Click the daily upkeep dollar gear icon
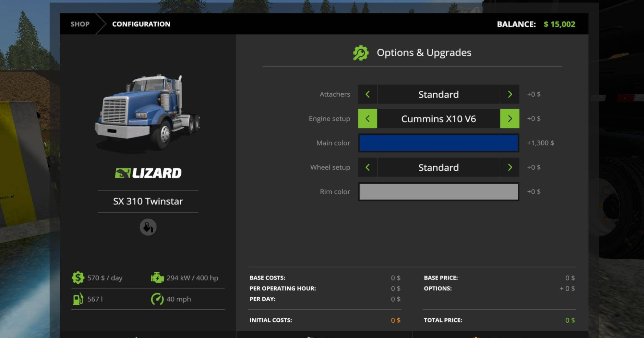Image resolution: width=644 pixels, height=338 pixels. (x=78, y=278)
